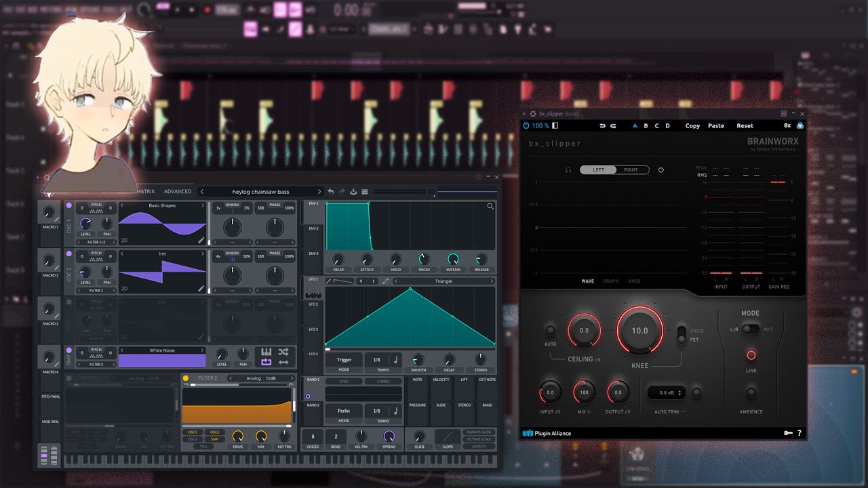
Task: Enable the disabled OSC 3 power button
Action: pos(68,301)
